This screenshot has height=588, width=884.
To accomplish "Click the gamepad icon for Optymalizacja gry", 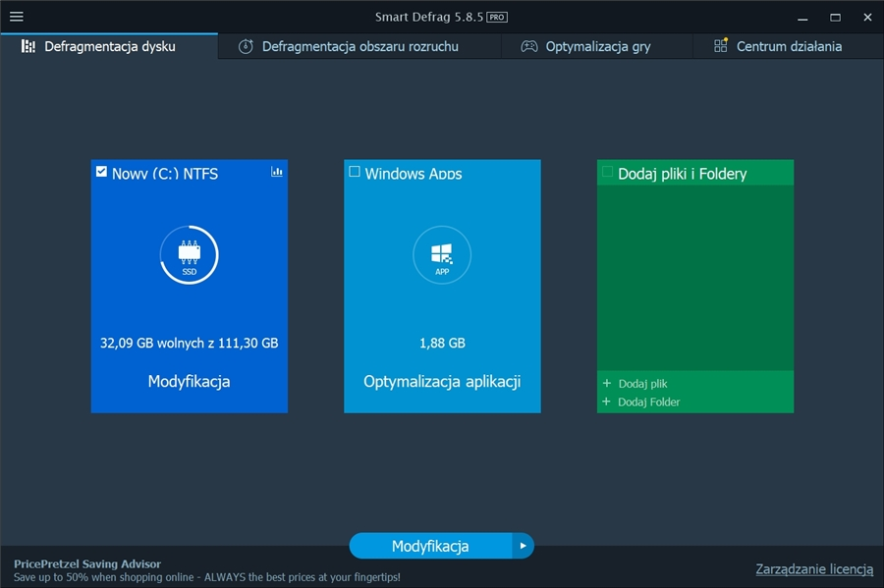I will [528, 46].
